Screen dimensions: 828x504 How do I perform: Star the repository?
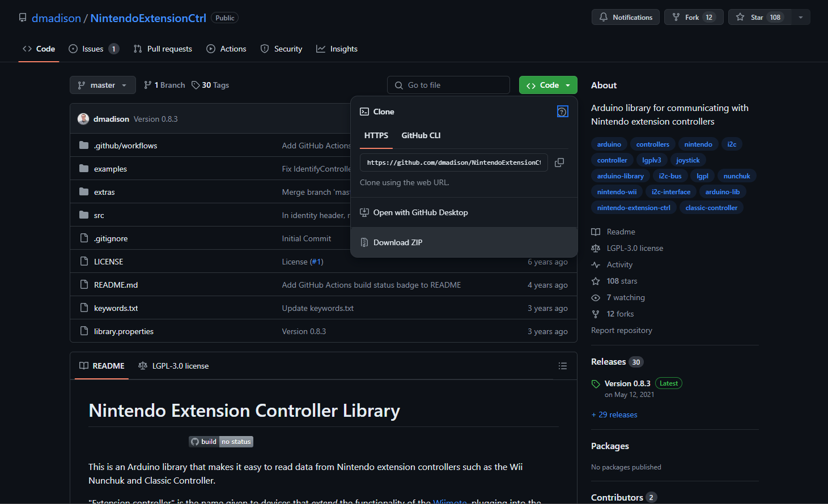pyautogui.click(x=759, y=18)
